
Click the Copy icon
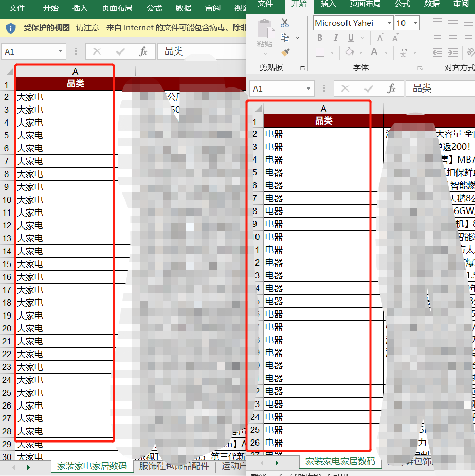(x=286, y=37)
